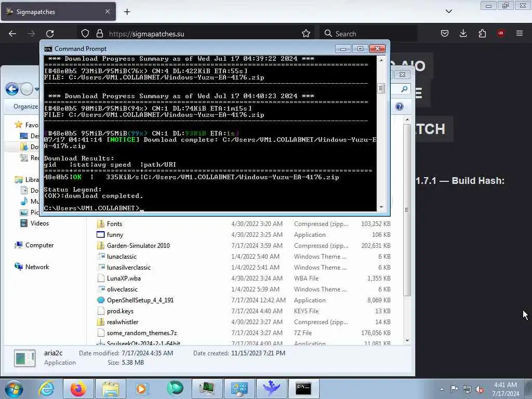532x399 pixels.
Task: Open Favorites in Explorer navigation pane
Action: tap(27, 125)
